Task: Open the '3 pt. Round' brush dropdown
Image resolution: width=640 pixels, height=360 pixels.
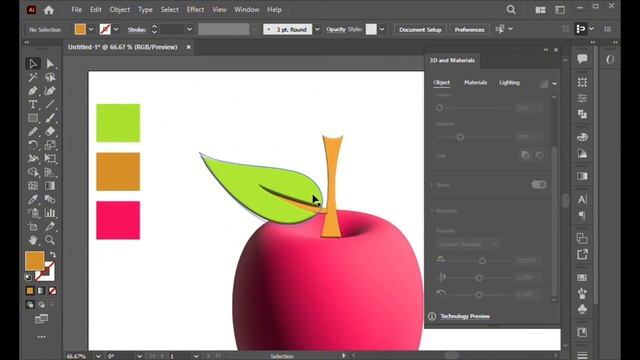Action: (317, 29)
